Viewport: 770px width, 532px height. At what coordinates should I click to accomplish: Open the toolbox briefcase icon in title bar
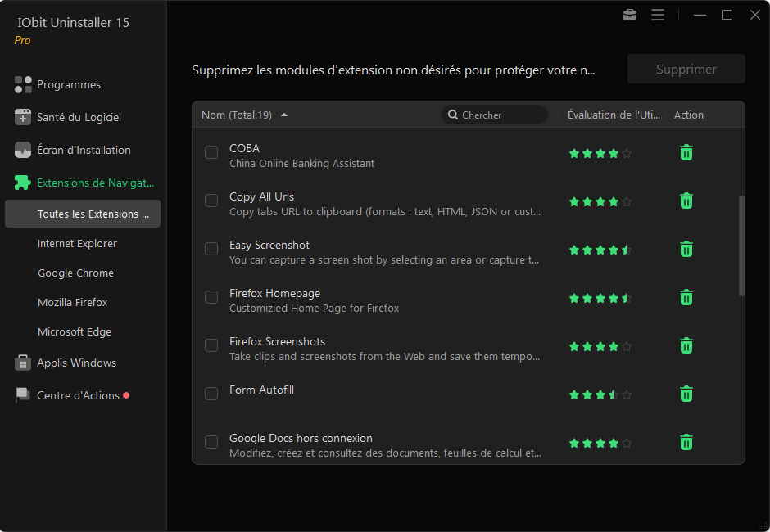coord(630,15)
